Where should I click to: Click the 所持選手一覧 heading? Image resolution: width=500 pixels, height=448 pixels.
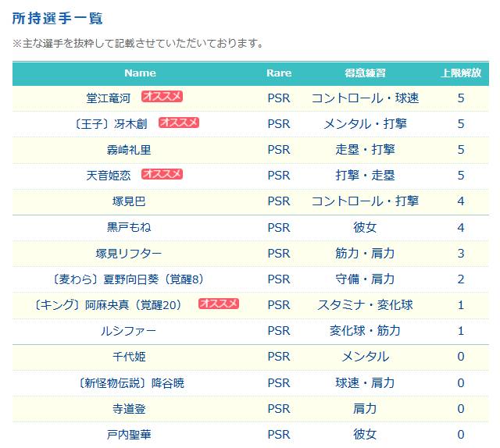click(57, 18)
